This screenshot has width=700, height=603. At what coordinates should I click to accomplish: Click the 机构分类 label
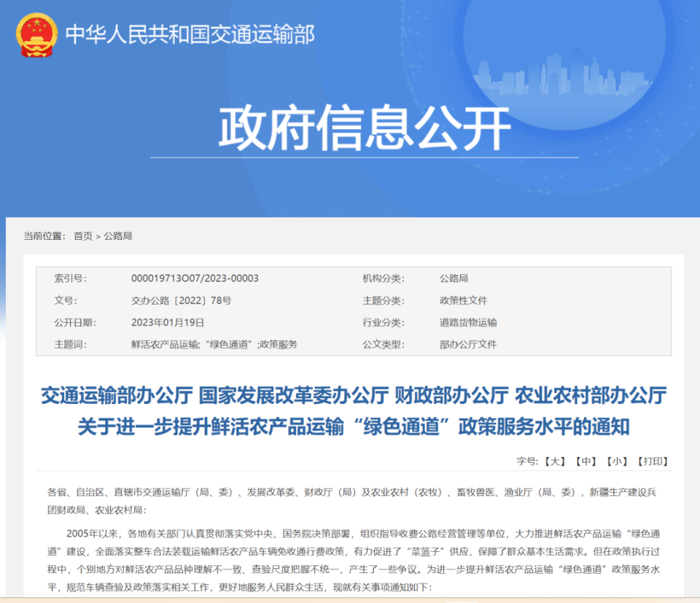pos(384,278)
